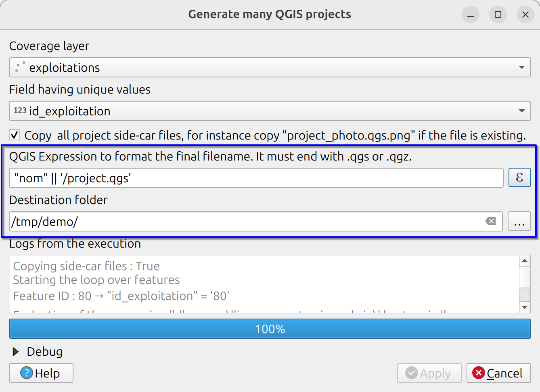Click the filename expression instruction label
Viewport: 540px width, 392px height.
click(211, 156)
